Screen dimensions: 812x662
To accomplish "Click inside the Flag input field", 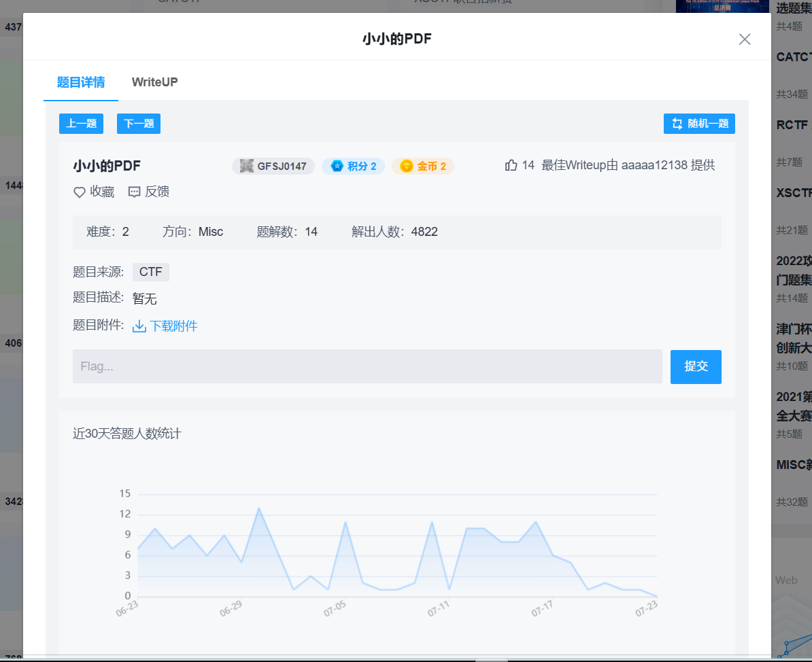I will (x=367, y=366).
